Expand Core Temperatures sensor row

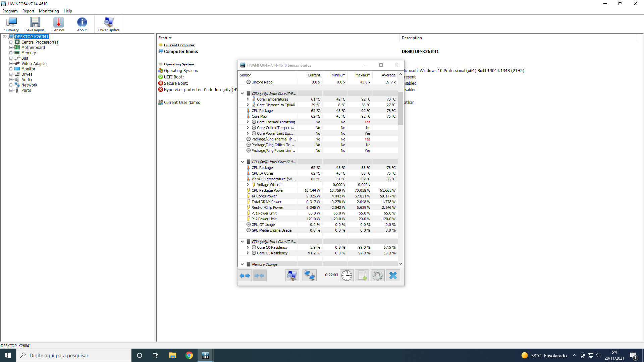248,99
